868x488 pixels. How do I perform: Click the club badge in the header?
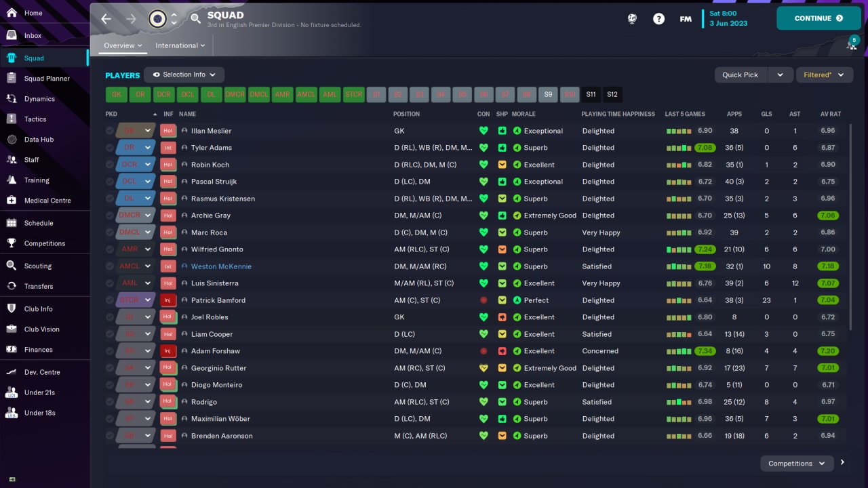coord(157,19)
